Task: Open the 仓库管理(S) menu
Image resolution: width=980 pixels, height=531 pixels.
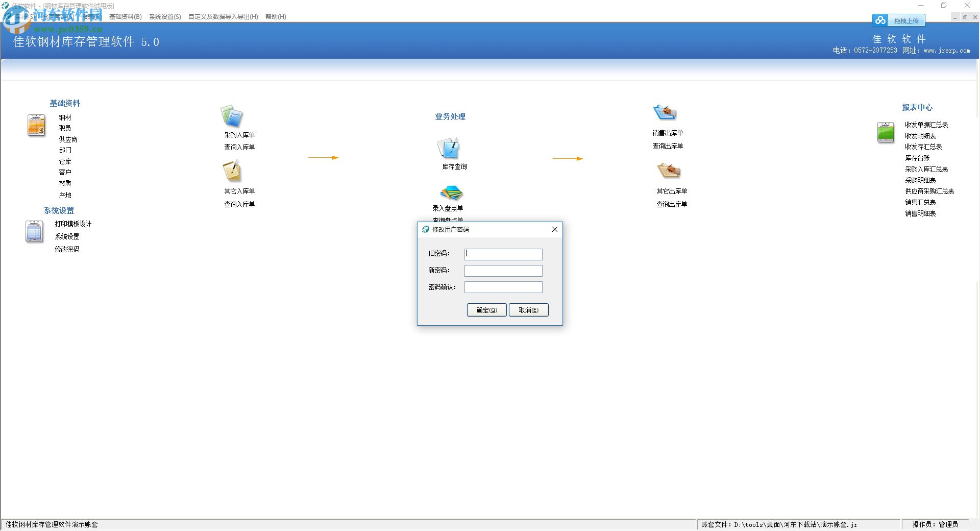Action: coord(58,17)
